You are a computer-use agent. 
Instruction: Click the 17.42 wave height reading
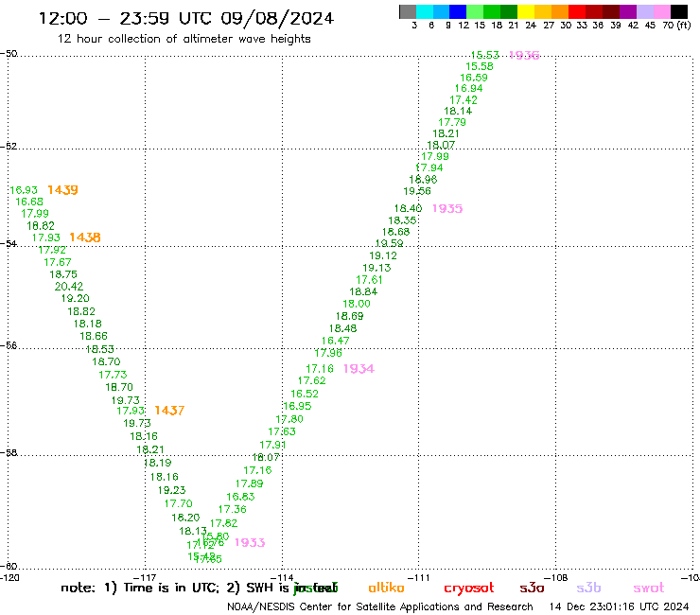pos(464,100)
